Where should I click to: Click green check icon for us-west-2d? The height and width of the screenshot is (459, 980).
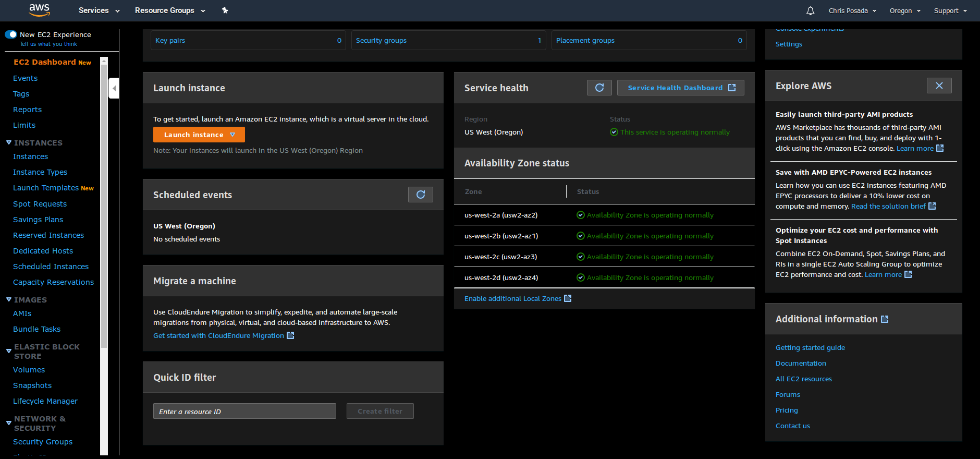click(581, 277)
